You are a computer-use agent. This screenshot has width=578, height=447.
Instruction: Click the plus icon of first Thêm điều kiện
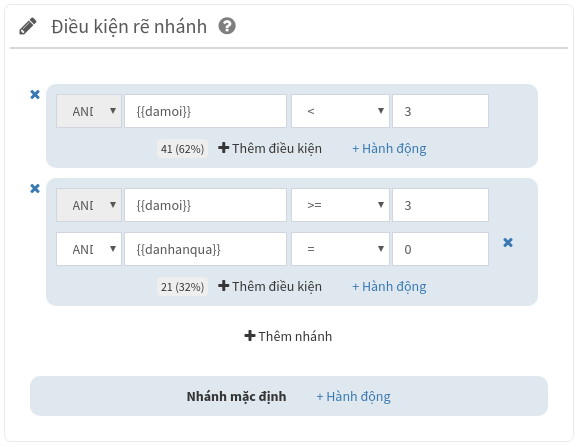pyautogui.click(x=223, y=148)
